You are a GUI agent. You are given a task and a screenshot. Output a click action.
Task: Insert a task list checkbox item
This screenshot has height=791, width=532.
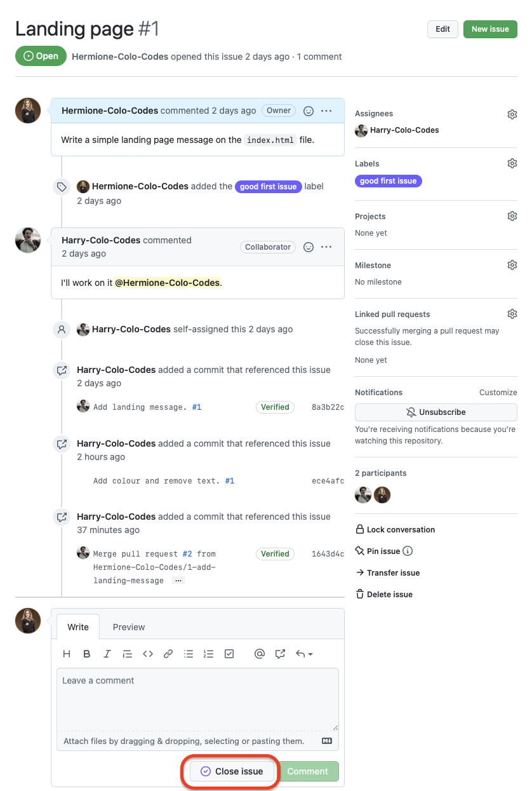(229, 654)
